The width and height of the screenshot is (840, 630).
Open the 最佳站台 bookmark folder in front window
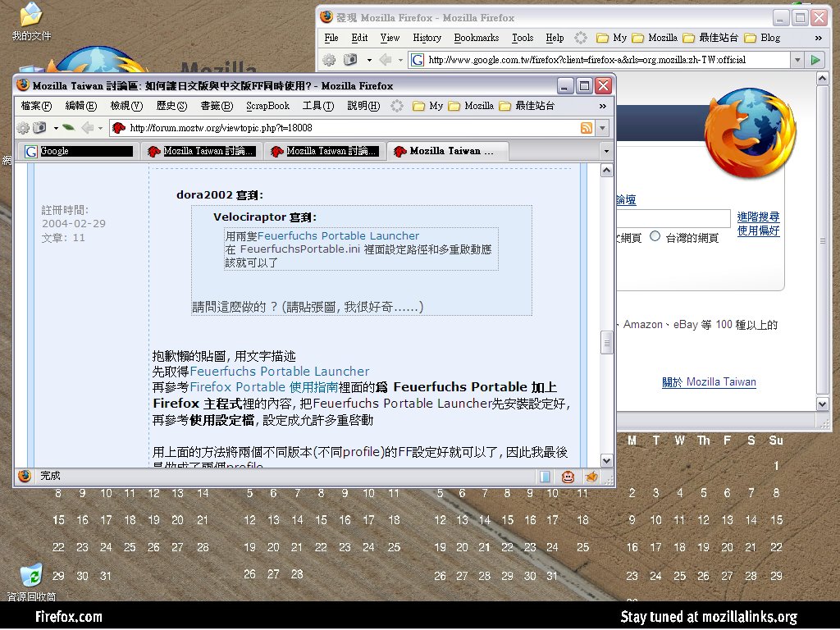pos(527,106)
